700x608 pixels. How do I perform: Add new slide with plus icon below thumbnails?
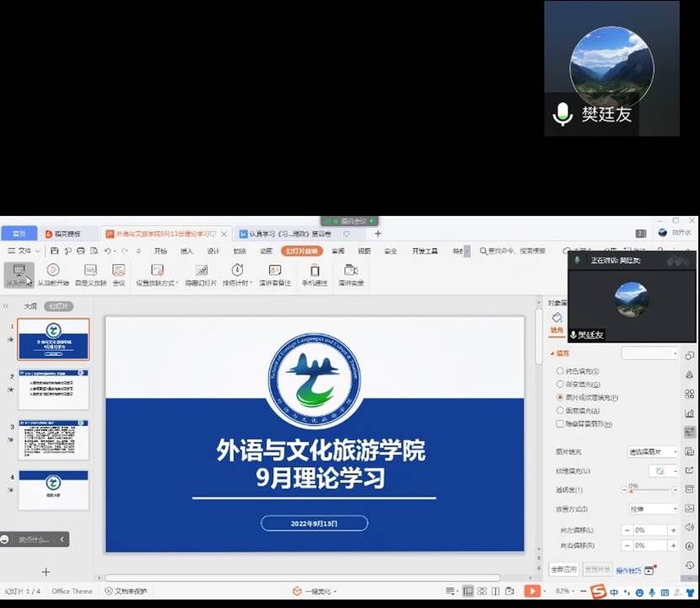(x=46, y=573)
